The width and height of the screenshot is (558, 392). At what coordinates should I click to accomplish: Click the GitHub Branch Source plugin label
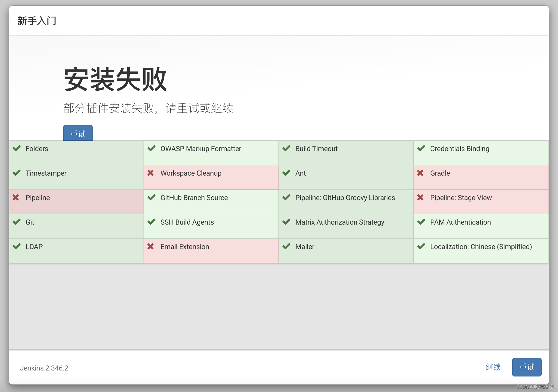pyautogui.click(x=194, y=198)
